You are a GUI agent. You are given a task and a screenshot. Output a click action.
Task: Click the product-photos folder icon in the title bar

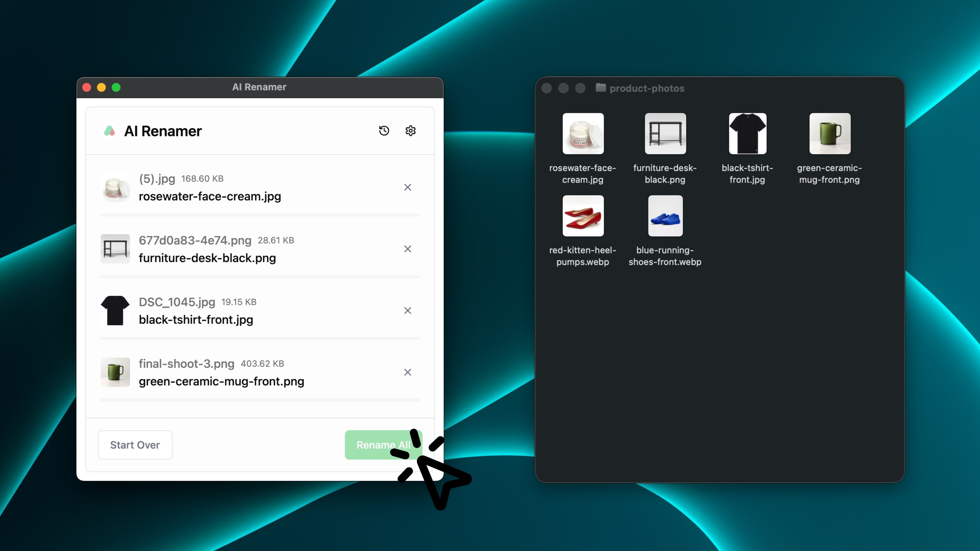pos(600,88)
